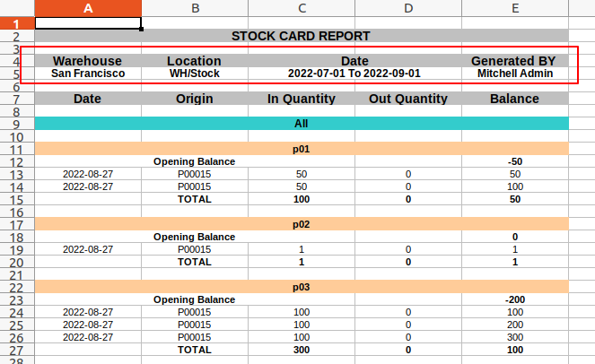Click the San Francisco cell

88,74
